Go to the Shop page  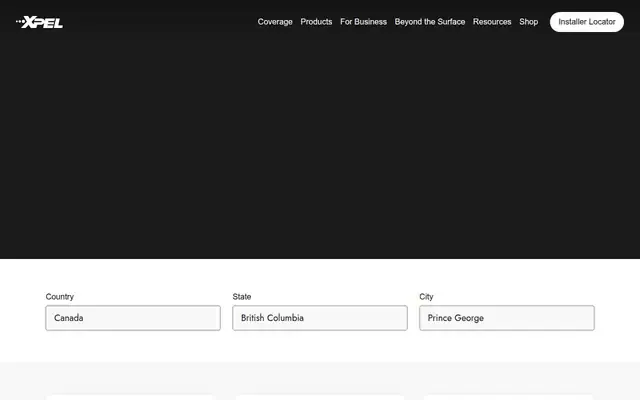coord(528,22)
